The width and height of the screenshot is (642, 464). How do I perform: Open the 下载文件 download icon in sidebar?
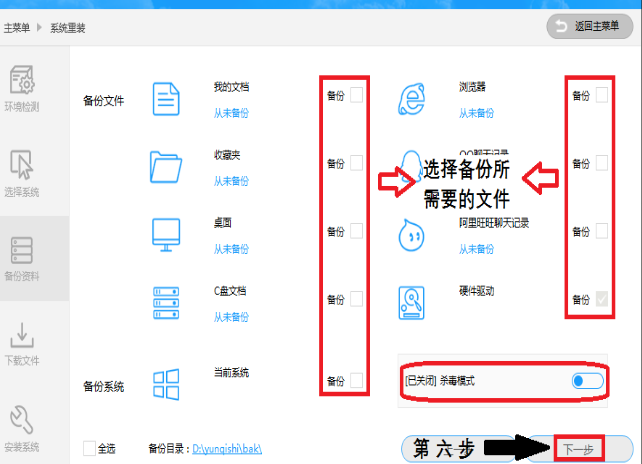click(22, 335)
